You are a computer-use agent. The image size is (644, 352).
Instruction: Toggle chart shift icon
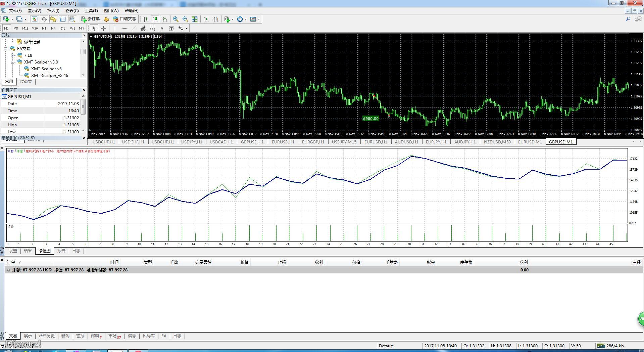click(x=216, y=19)
